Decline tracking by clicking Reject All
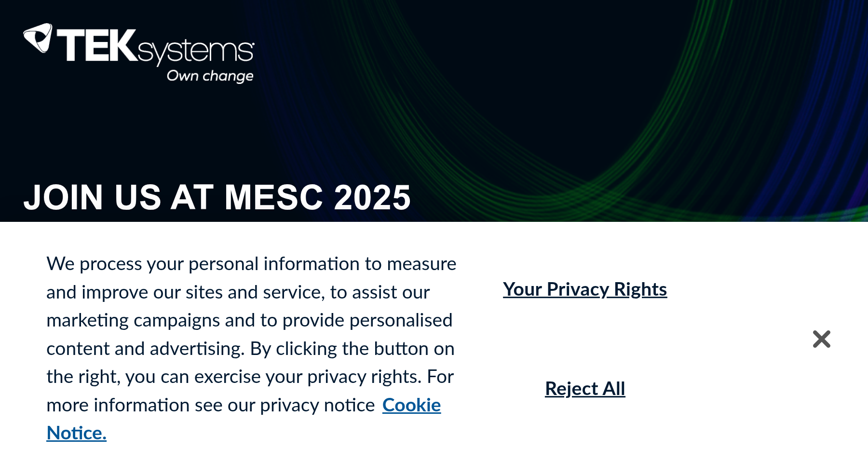The width and height of the screenshot is (868, 463). pyautogui.click(x=584, y=389)
